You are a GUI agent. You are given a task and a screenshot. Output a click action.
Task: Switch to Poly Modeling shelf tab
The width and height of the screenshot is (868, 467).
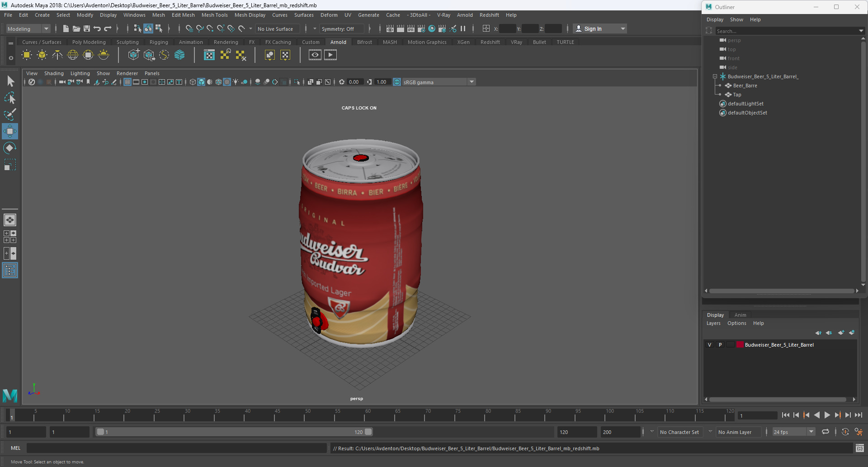click(89, 42)
